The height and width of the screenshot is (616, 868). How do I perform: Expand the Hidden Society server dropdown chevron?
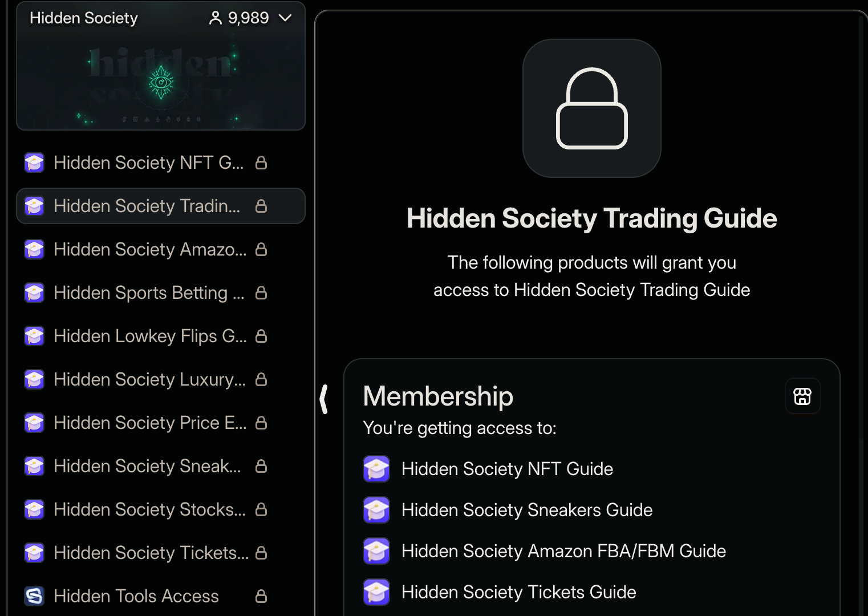click(x=285, y=18)
